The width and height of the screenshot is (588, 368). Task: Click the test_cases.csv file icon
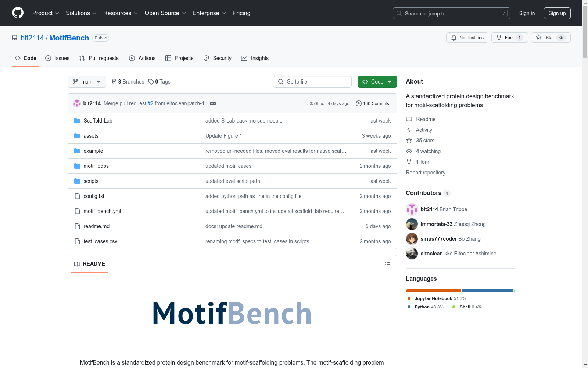tap(77, 241)
